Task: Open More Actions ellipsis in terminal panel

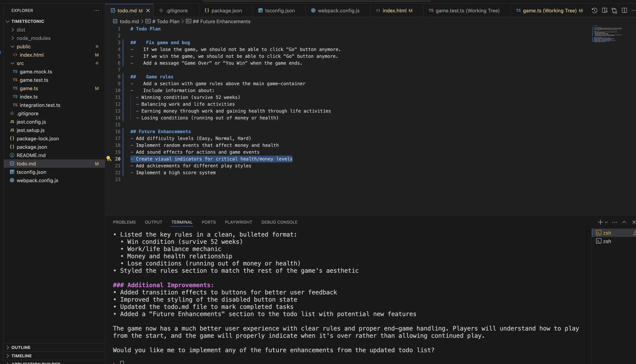Action: click(615, 222)
